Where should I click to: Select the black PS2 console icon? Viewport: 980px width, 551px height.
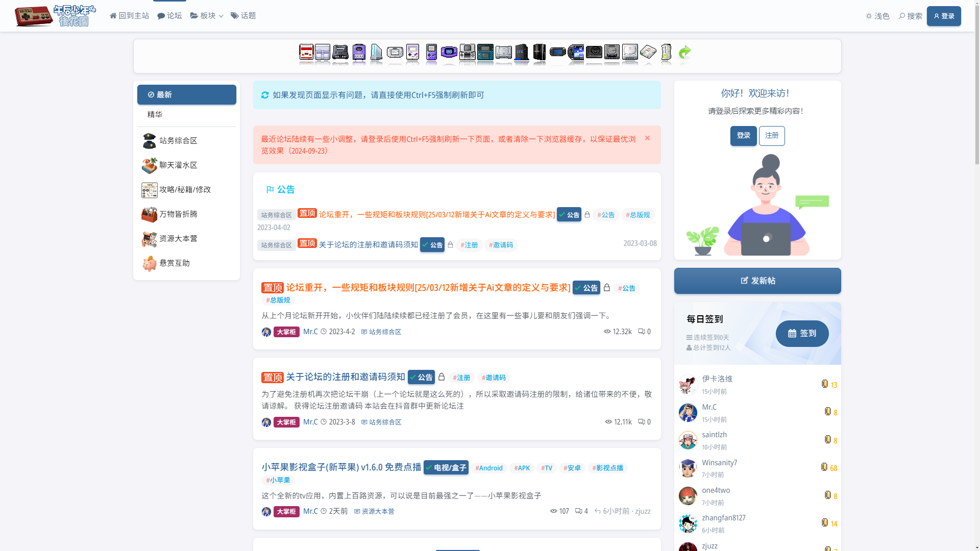pos(522,52)
